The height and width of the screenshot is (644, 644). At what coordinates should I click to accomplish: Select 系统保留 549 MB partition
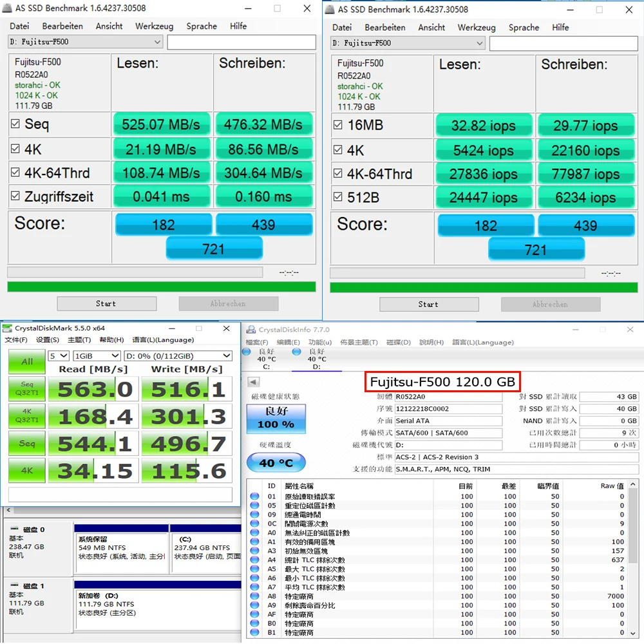[122, 548]
